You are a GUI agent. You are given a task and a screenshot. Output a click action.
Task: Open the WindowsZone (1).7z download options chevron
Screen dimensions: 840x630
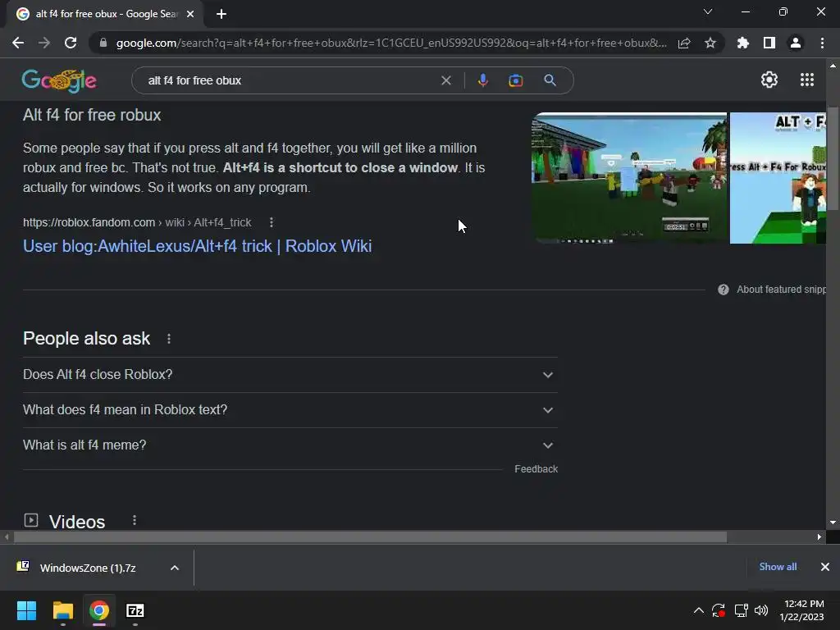175,568
